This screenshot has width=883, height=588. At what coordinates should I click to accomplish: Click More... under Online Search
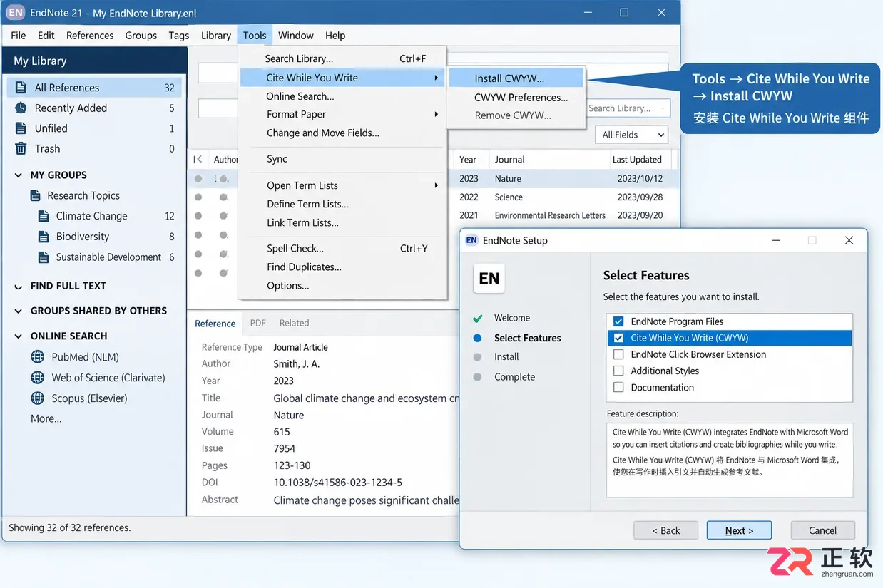pyautogui.click(x=46, y=419)
